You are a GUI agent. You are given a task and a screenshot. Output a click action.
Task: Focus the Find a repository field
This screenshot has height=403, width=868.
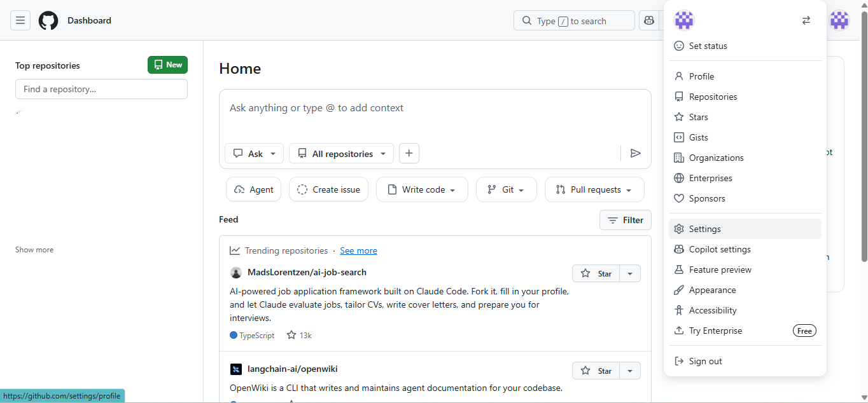pos(101,89)
